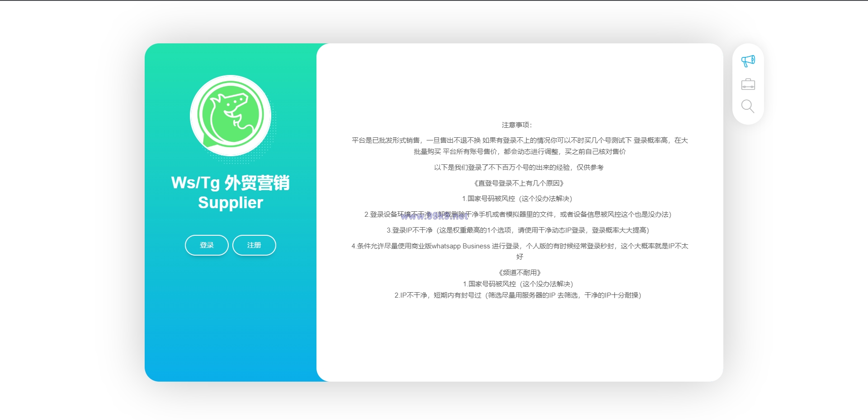
Task: Click the '以下是我们登录了不下百万个号' sentence
Action: [519, 168]
